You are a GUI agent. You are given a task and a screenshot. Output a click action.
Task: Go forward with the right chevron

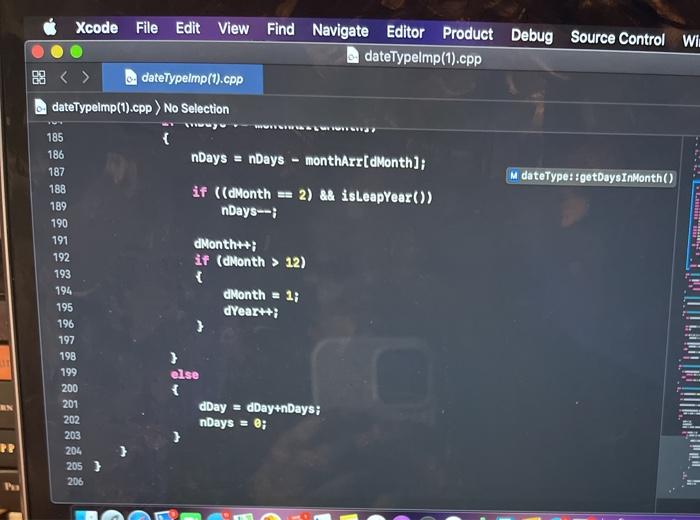point(85,77)
